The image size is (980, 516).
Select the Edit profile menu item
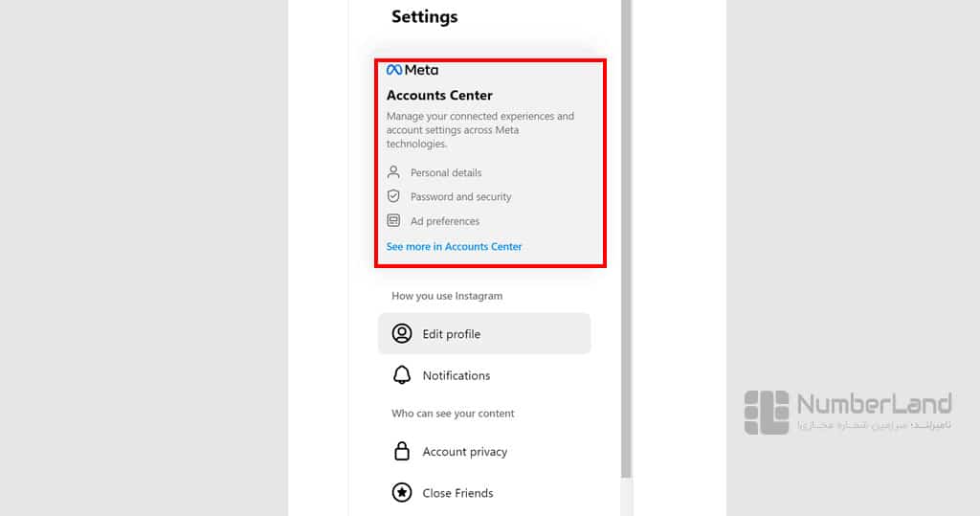point(484,333)
